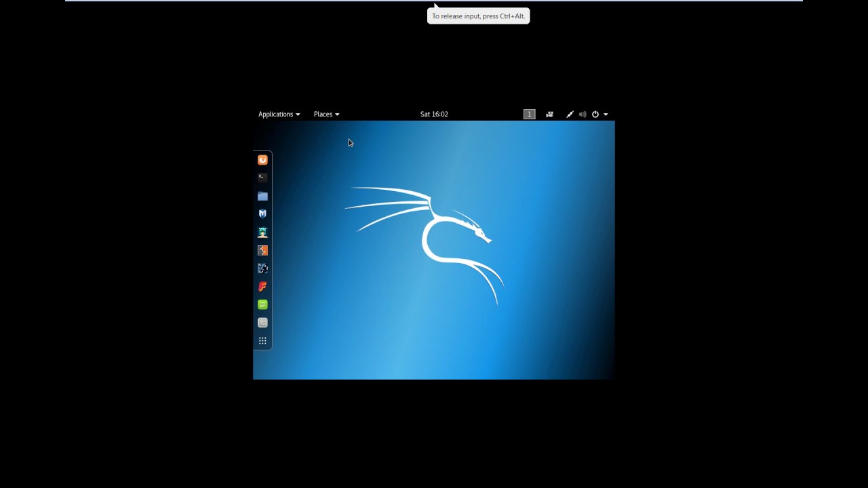Launch Faraday red F icon
The height and width of the screenshot is (488, 868).
click(262, 286)
